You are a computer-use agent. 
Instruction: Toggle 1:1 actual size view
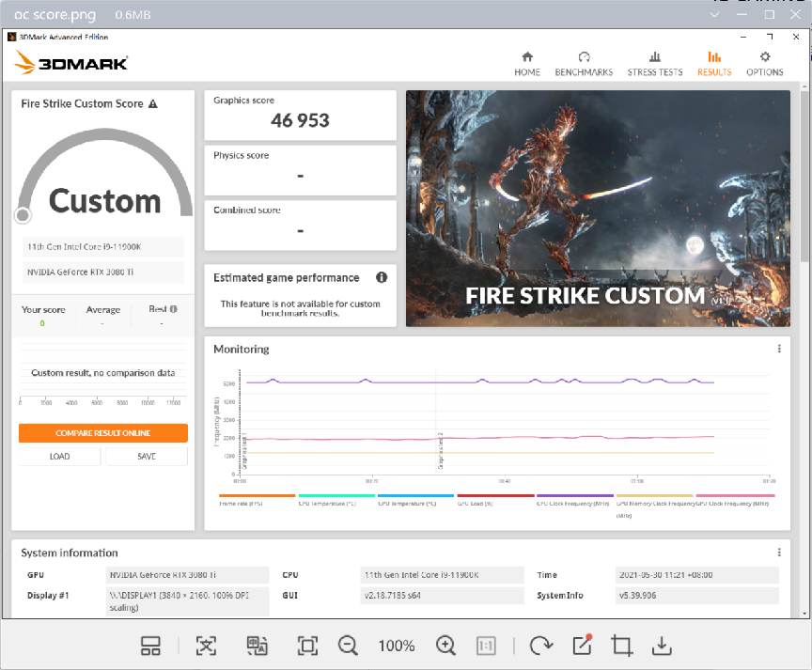pyautogui.click(x=486, y=646)
